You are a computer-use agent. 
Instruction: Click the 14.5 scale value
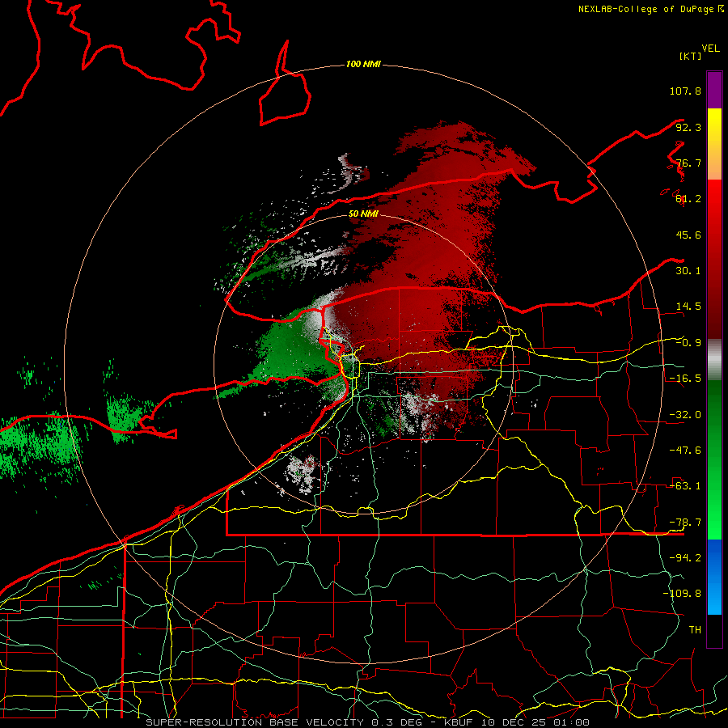click(688, 307)
